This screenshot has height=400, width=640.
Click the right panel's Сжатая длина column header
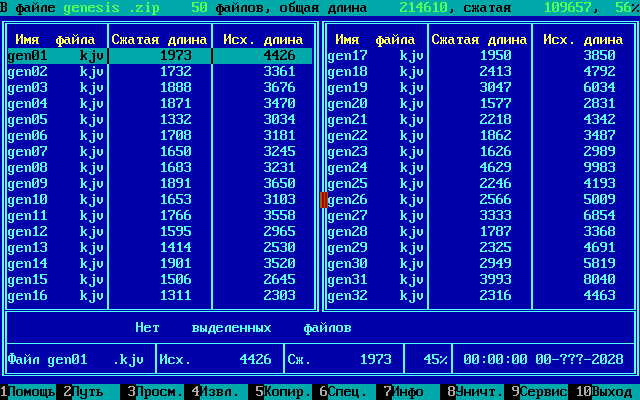click(479, 40)
